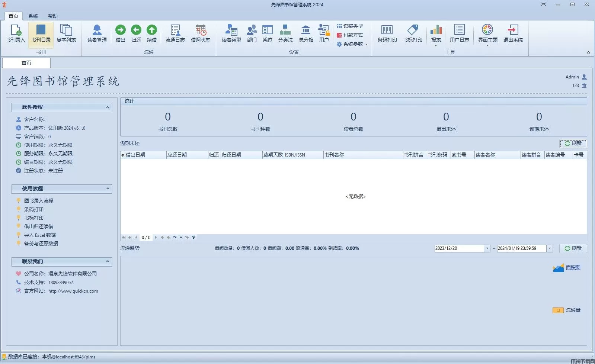The image size is (595, 364).
Task: Open the 用户 user settings
Action: 324,33
